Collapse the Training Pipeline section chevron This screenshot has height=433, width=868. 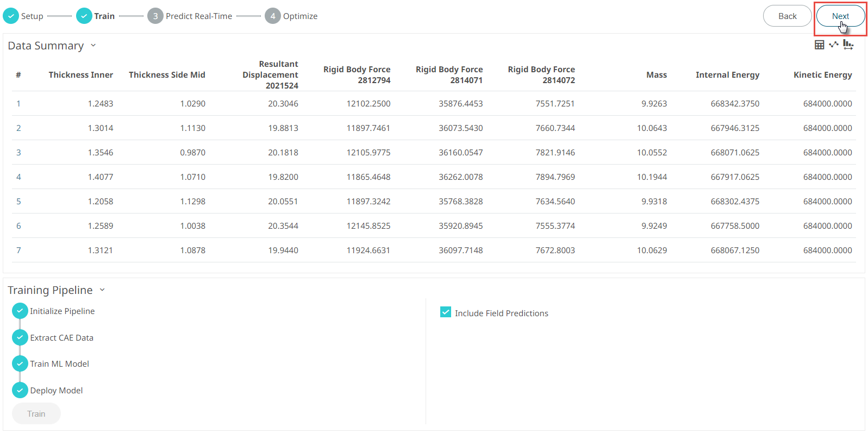[x=102, y=290]
